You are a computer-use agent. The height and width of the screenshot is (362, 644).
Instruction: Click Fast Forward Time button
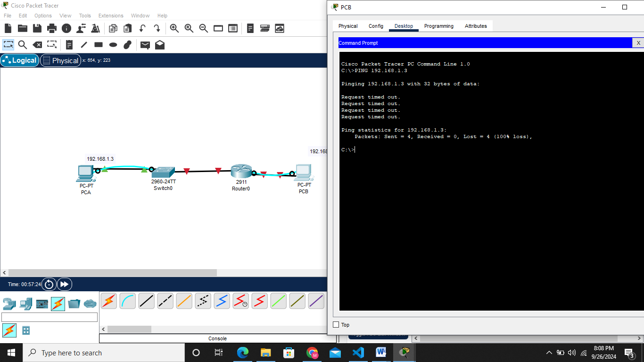tap(64, 284)
